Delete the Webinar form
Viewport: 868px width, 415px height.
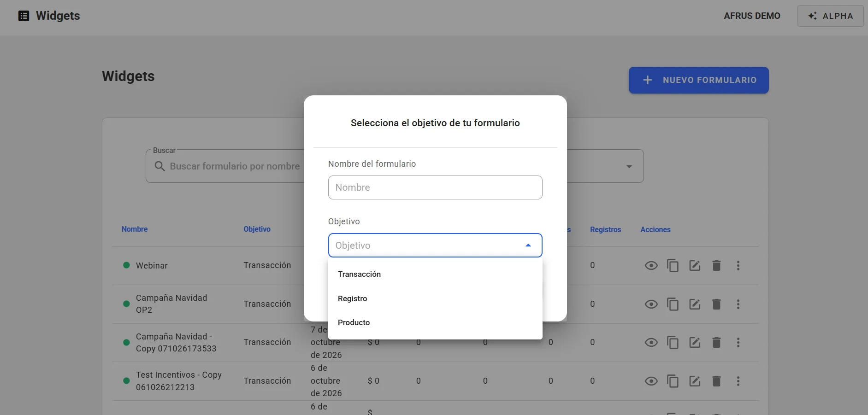tap(716, 265)
